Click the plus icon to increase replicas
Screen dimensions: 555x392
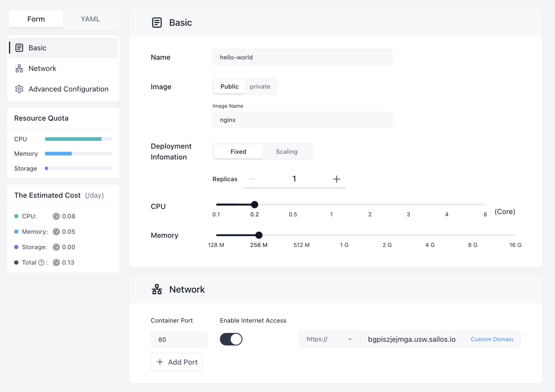(x=336, y=179)
